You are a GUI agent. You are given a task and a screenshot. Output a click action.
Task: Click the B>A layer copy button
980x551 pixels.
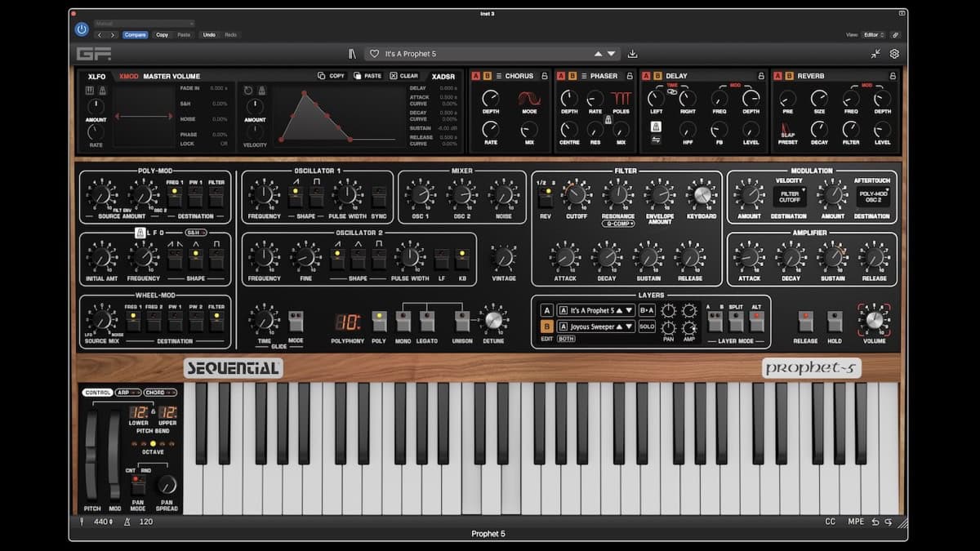click(x=647, y=310)
